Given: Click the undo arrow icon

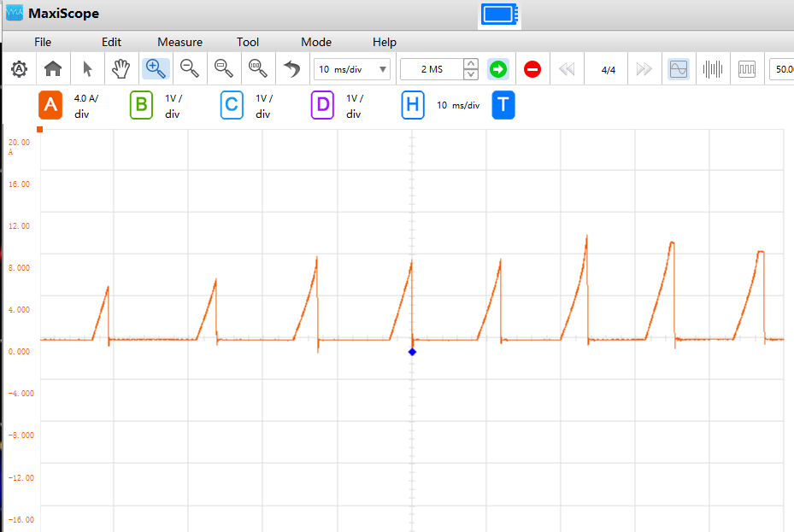Looking at the screenshot, I should click(291, 69).
